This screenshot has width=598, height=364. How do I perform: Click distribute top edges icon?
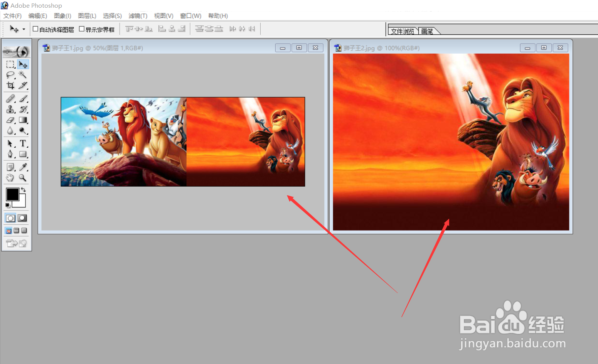pos(199,29)
